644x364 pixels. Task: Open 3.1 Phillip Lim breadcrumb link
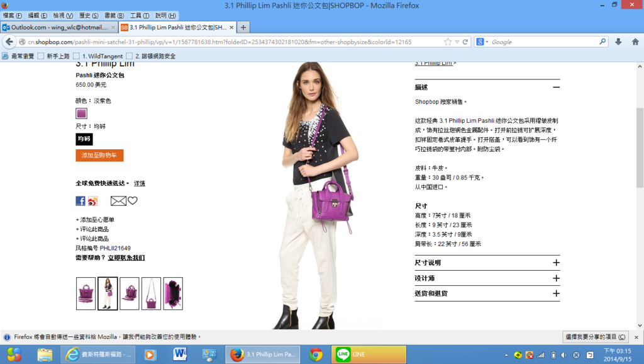pos(434,64)
